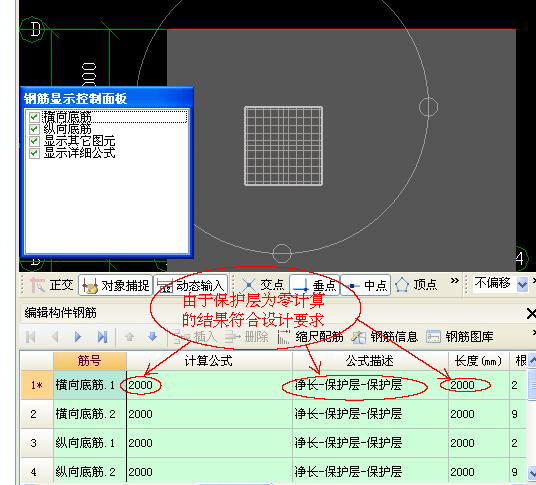Click formula cell of 横向底筋.2

point(209,414)
